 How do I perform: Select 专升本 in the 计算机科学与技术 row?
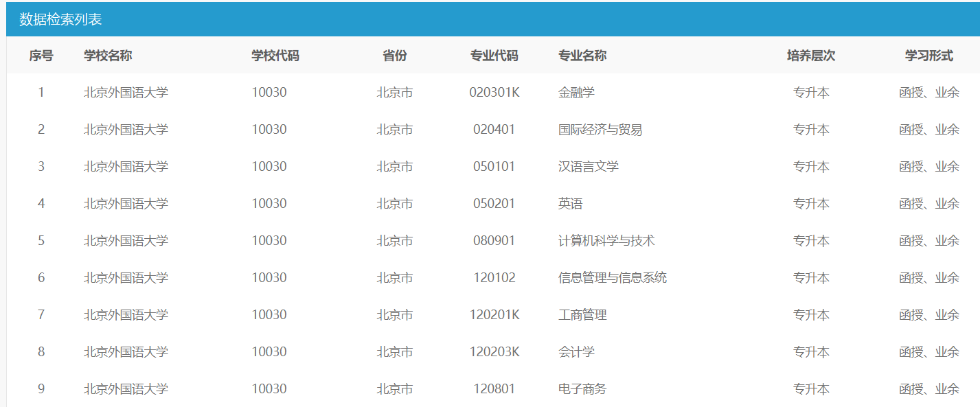811,241
